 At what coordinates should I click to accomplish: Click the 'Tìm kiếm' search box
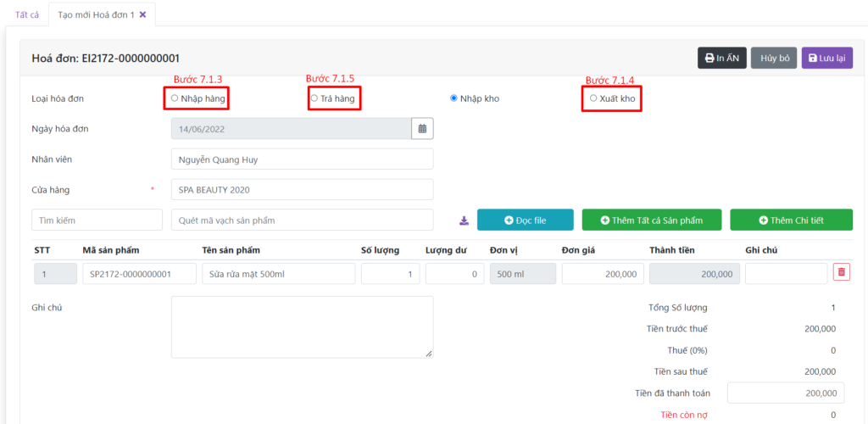point(97,220)
